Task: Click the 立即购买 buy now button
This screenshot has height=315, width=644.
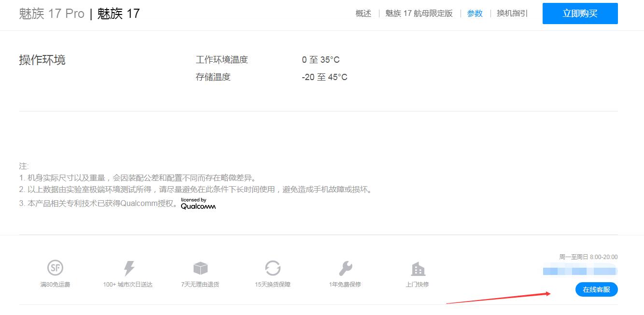Action: pos(580,14)
